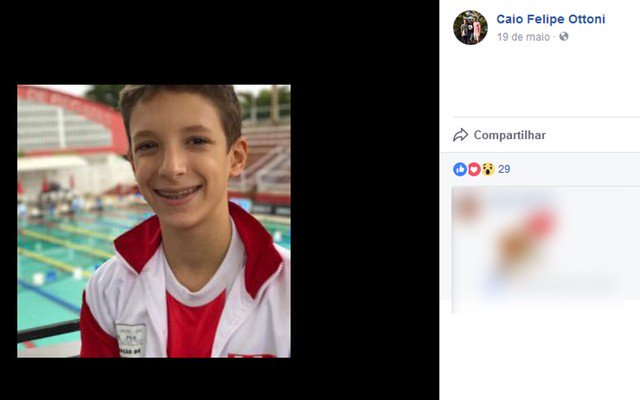Open the Caio Felipe Ottoni profile name link
Image resolution: width=640 pixels, height=400 pixels.
551,19
